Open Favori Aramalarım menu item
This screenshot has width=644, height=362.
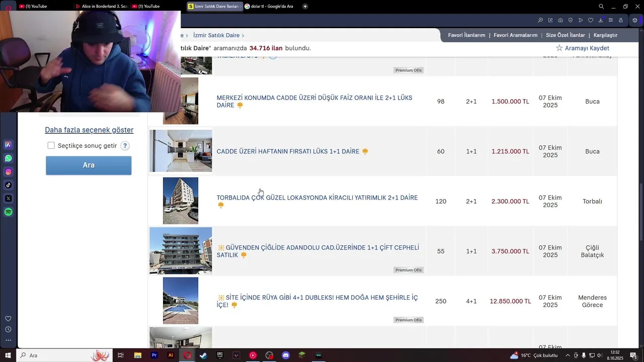tap(516, 35)
